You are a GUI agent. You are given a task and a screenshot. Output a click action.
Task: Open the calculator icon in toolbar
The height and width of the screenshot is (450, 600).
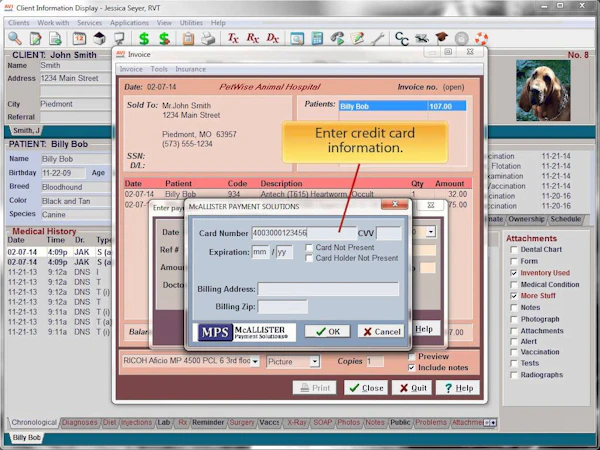[x=317, y=38]
